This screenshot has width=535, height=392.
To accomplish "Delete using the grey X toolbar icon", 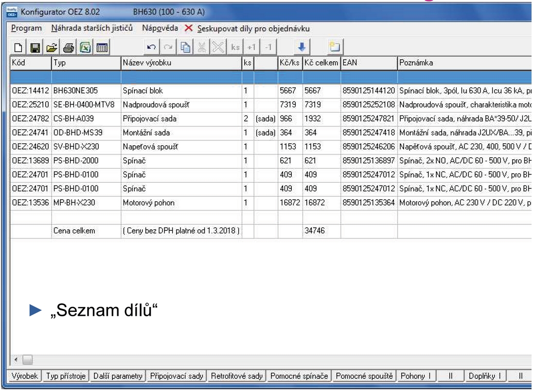I will click(218, 48).
